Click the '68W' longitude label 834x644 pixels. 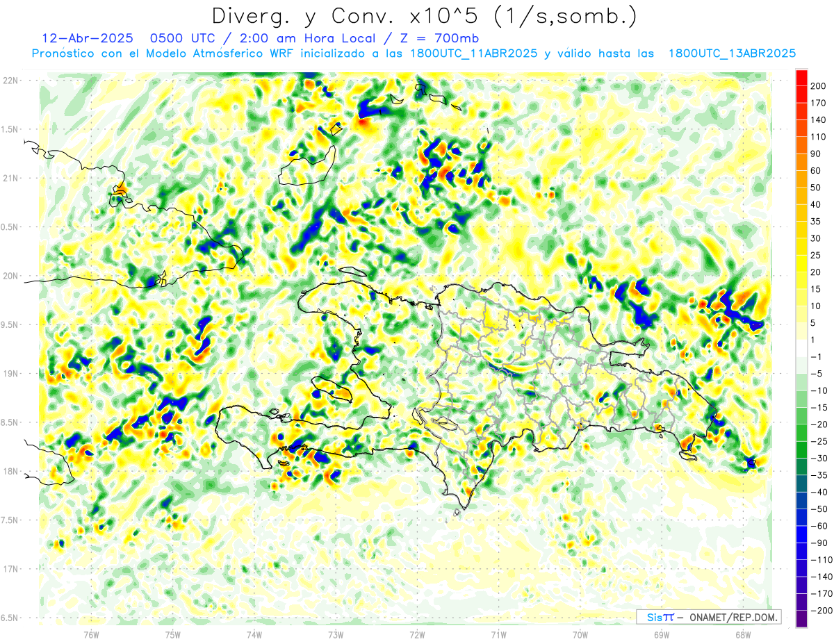coord(743,634)
